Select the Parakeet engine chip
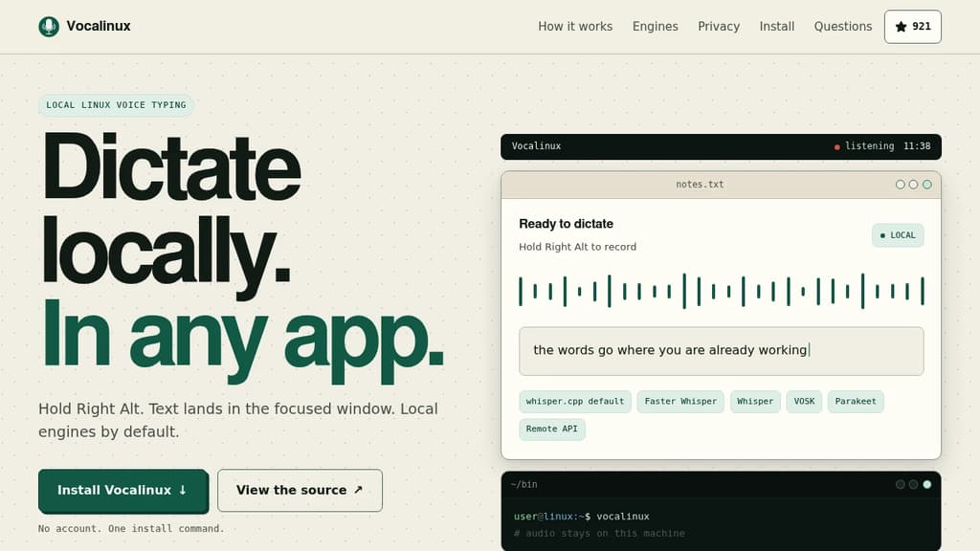Image resolution: width=980 pixels, height=551 pixels. (x=856, y=402)
